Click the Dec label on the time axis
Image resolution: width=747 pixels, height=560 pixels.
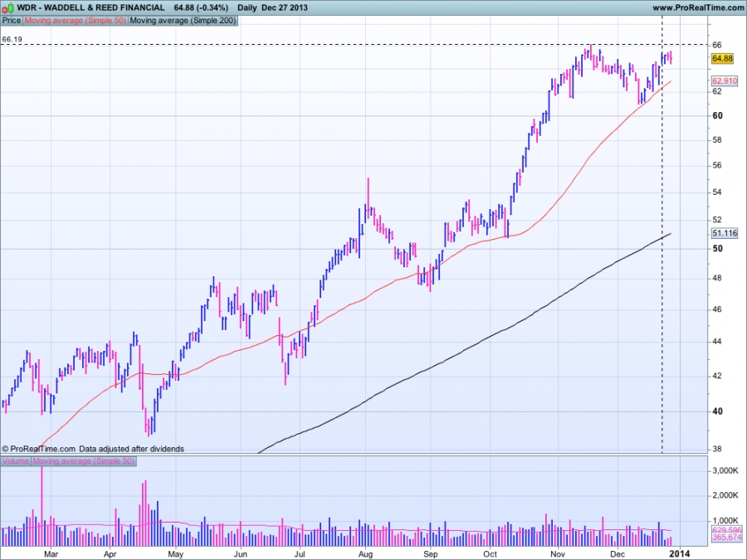618,554
